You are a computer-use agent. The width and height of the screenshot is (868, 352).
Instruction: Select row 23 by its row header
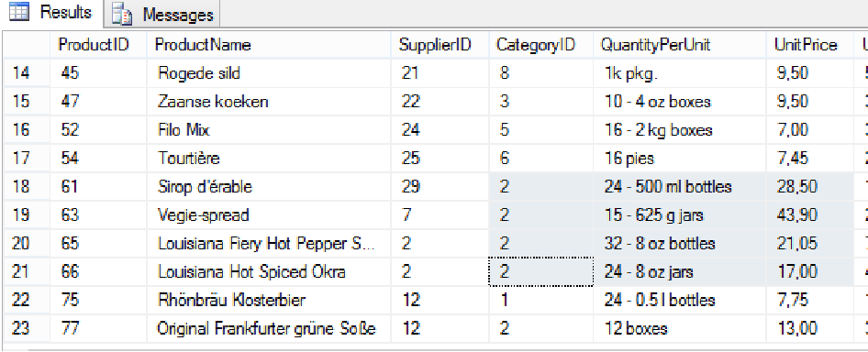(26, 328)
